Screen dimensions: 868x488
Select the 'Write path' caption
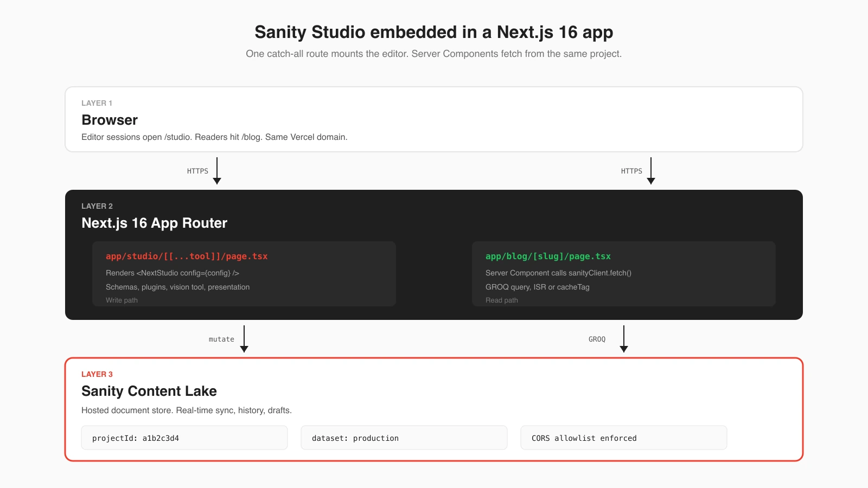[x=122, y=300]
